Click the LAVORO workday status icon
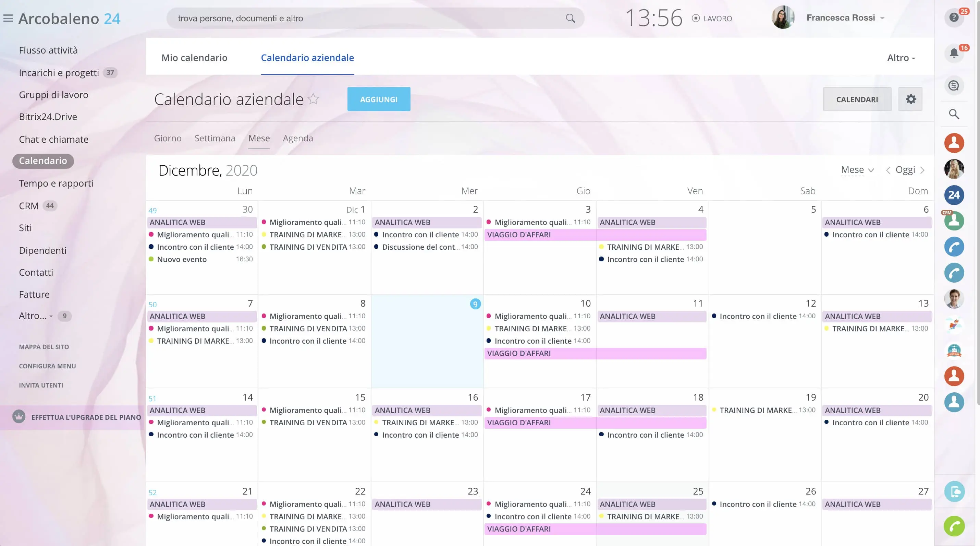Screen dimensions: 980x546 tap(696, 18)
